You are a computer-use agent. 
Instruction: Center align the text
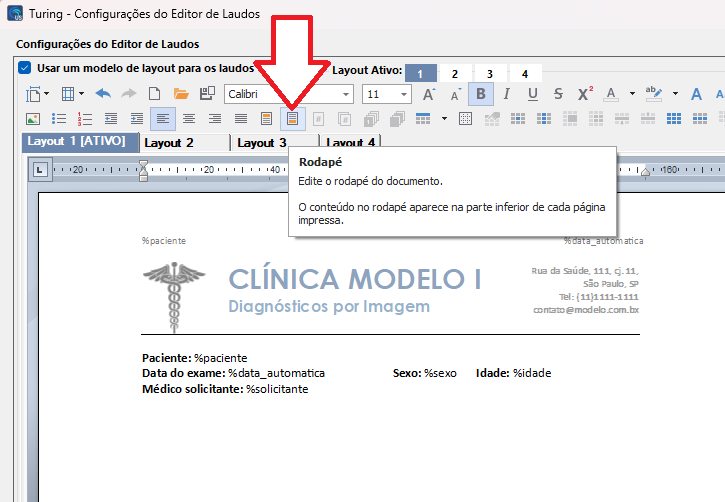coord(189,119)
